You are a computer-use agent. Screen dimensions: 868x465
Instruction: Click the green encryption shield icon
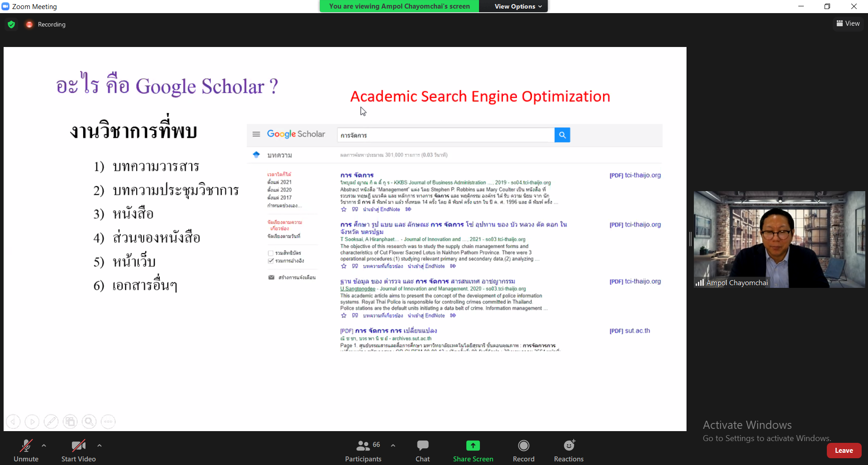pos(12,24)
